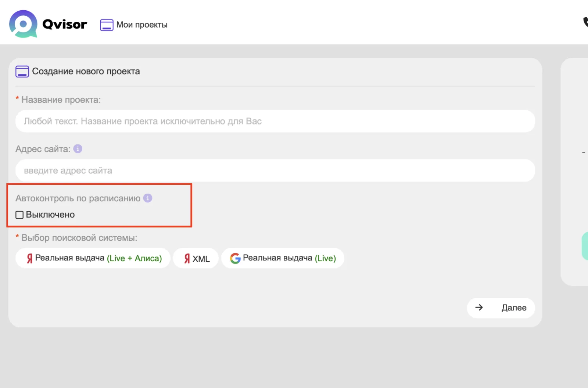Click the Google G logo icon
Viewport: 588px width, 388px height.
tap(235, 258)
